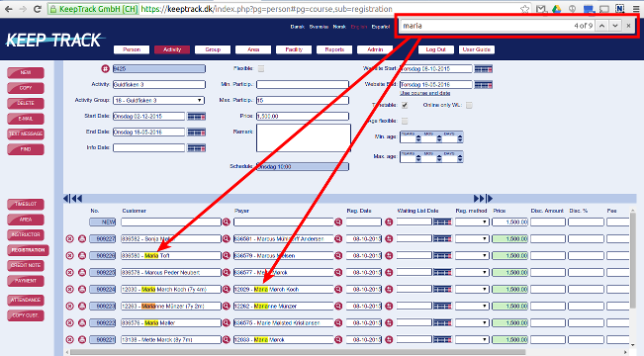Switch language to Español
This screenshot has height=356, width=644.
tap(381, 27)
